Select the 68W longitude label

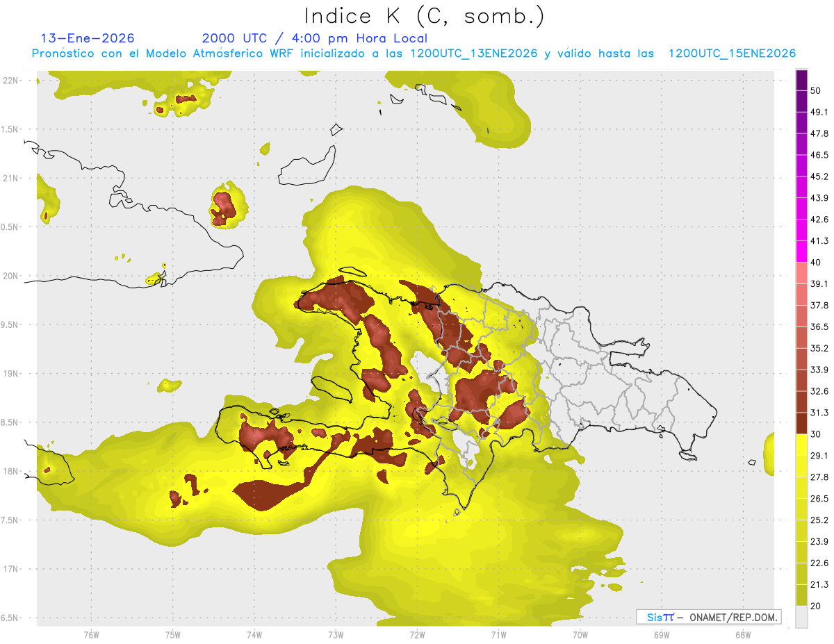742,634
